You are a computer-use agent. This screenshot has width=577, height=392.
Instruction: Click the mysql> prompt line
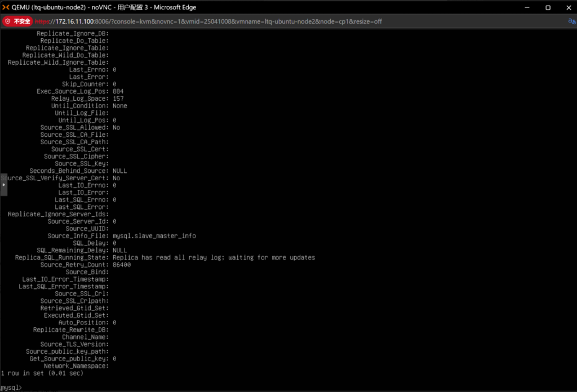[x=11, y=387]
